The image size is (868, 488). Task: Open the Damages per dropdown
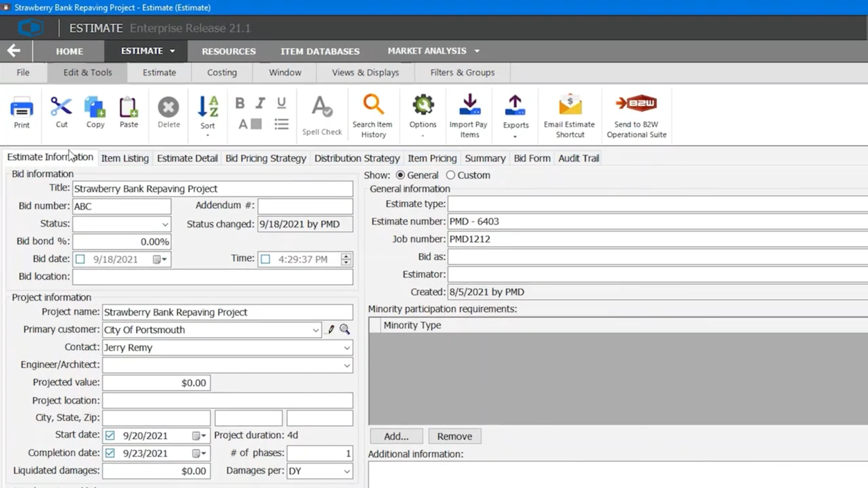pos(346,471)
